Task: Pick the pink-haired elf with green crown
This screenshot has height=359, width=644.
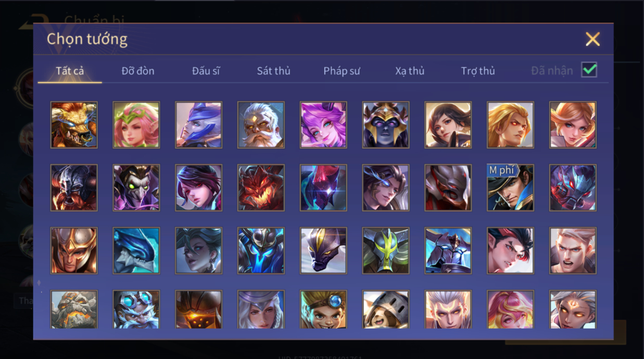Action: pyautogui.click(x=136, y=125)
